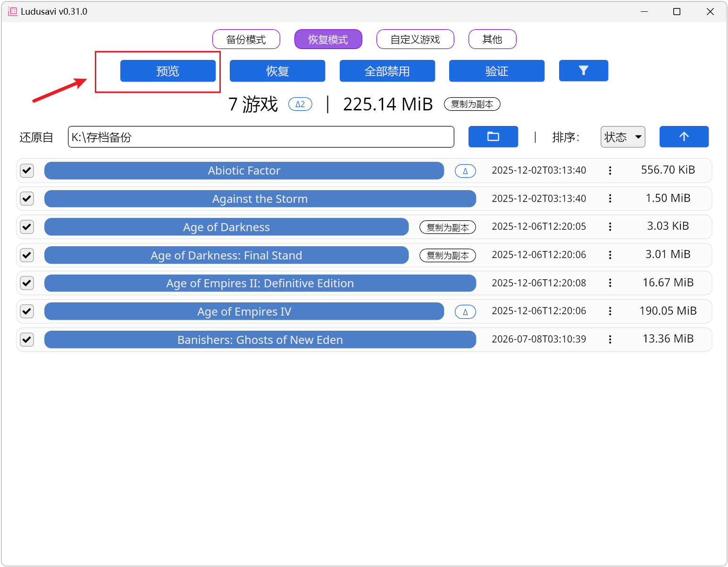Open three-dot menu for Age of Darkness
The image size is (728, 567).
(x=610, y=227)
